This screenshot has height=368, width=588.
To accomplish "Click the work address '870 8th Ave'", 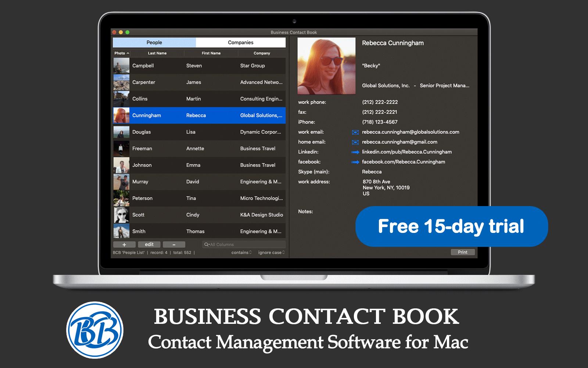I will point(376,182).
